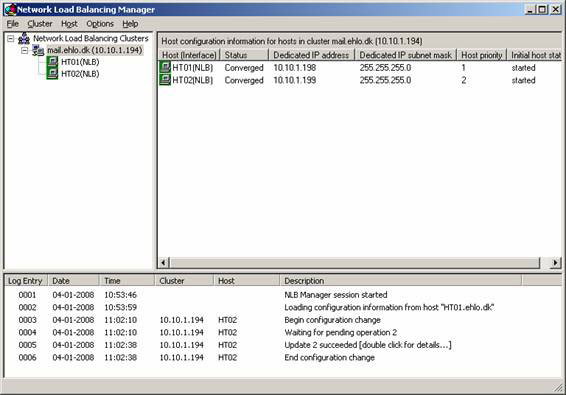Screen dimensions: 566x395
Task: Click the application icon in title bar
Action: click(x=10, y=9)
